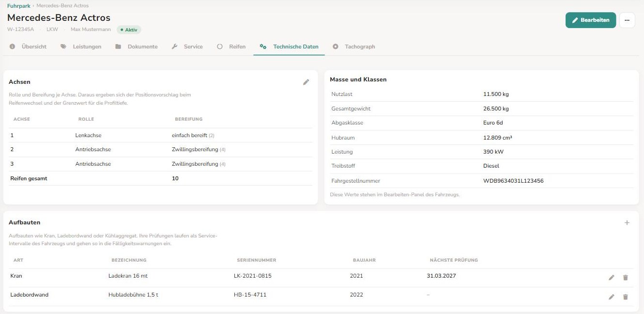This screenshot has height=314, width=644.
Task: Select the Technische Daten tab
Action: pos(289,47)
